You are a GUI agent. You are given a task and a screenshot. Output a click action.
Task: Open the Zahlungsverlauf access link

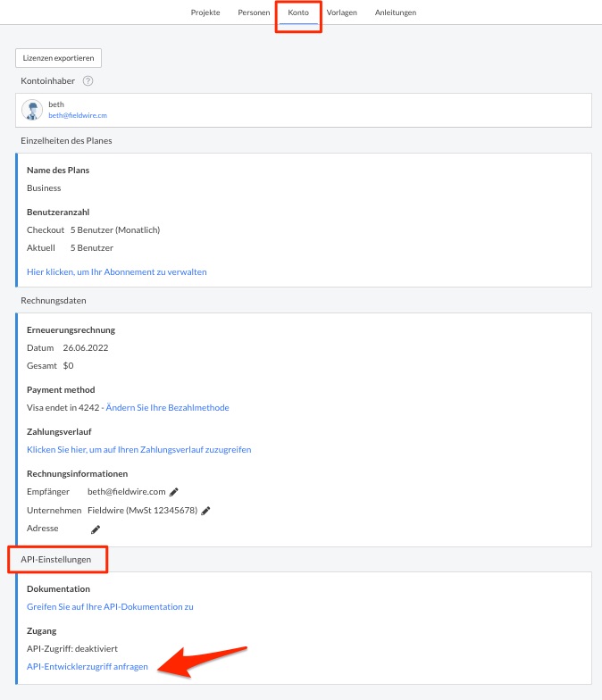click(x=138, y=450)
